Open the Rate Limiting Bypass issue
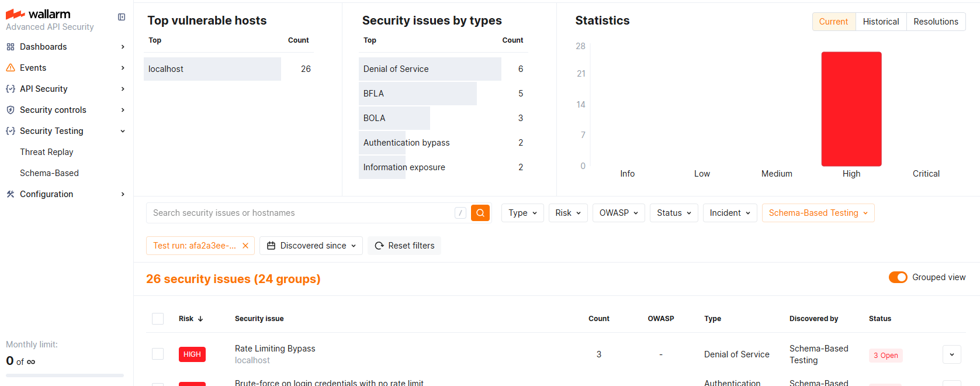 [x=275, y=349]
